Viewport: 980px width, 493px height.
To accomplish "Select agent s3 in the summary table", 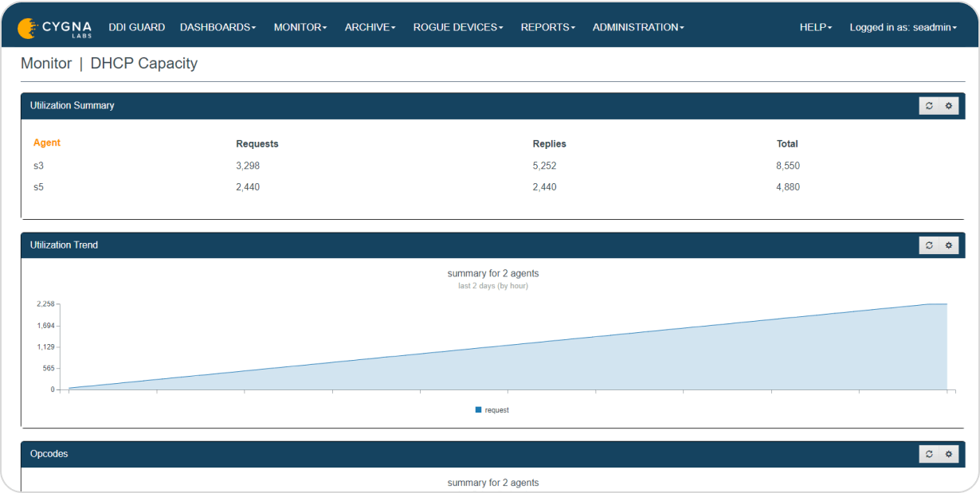I will tap(38, 166).
